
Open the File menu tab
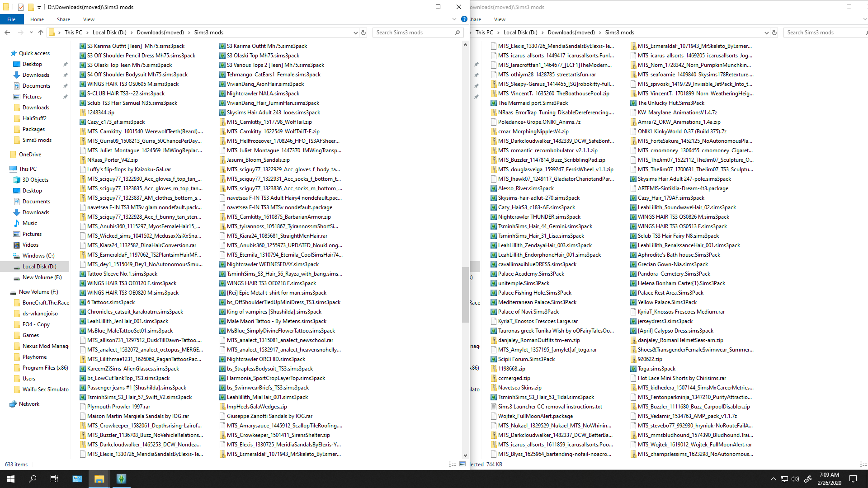[11, 19]
